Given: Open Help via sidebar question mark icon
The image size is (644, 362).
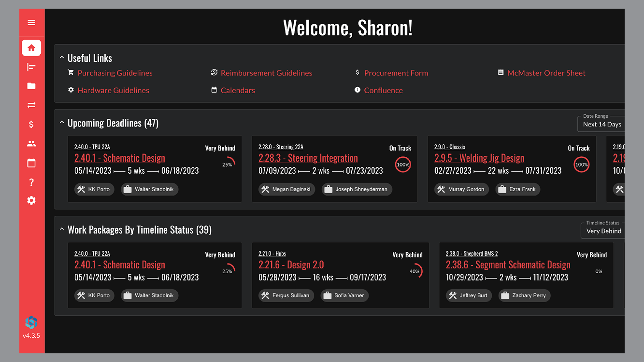Looking at the screenshot, I should click(31, 182).
